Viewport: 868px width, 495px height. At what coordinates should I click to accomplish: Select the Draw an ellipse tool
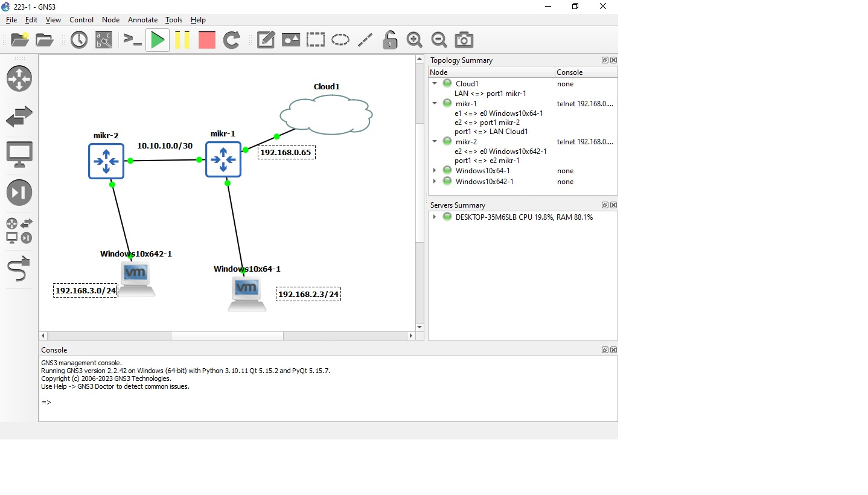(x=340, y=40)
